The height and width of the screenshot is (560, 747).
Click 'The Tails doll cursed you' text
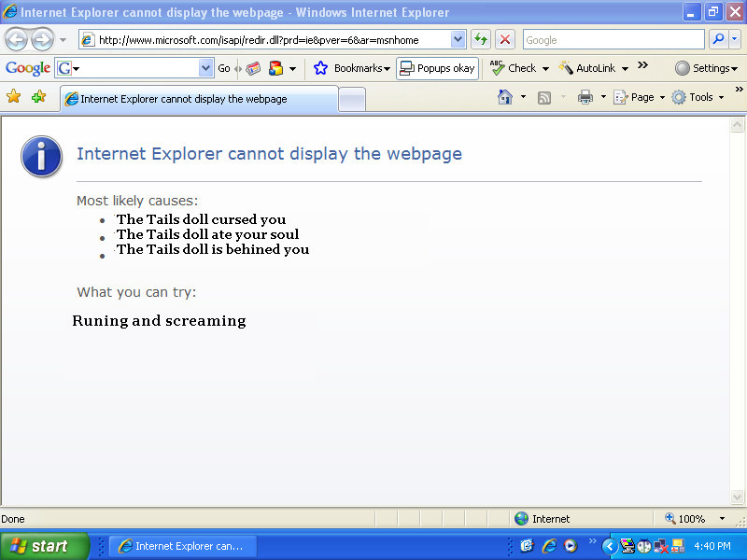(x=201, y=219)
